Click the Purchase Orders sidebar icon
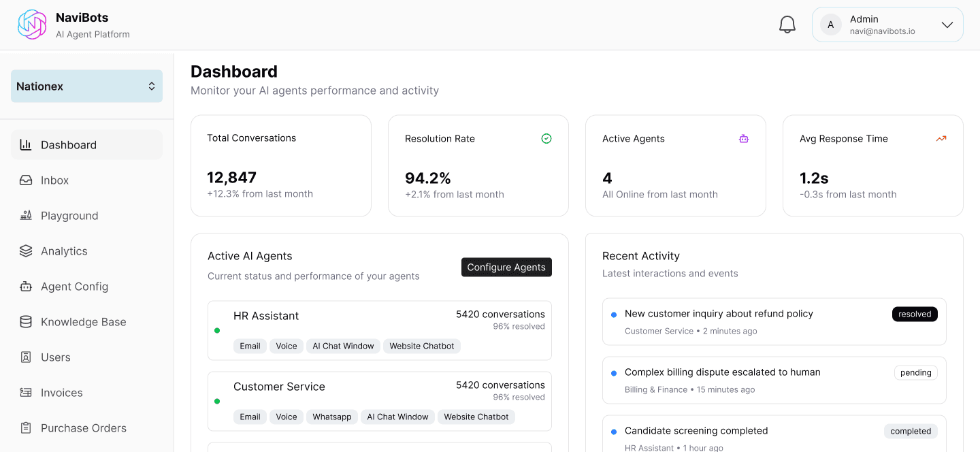The image size is (980, 452). click(x=26, y=427)
